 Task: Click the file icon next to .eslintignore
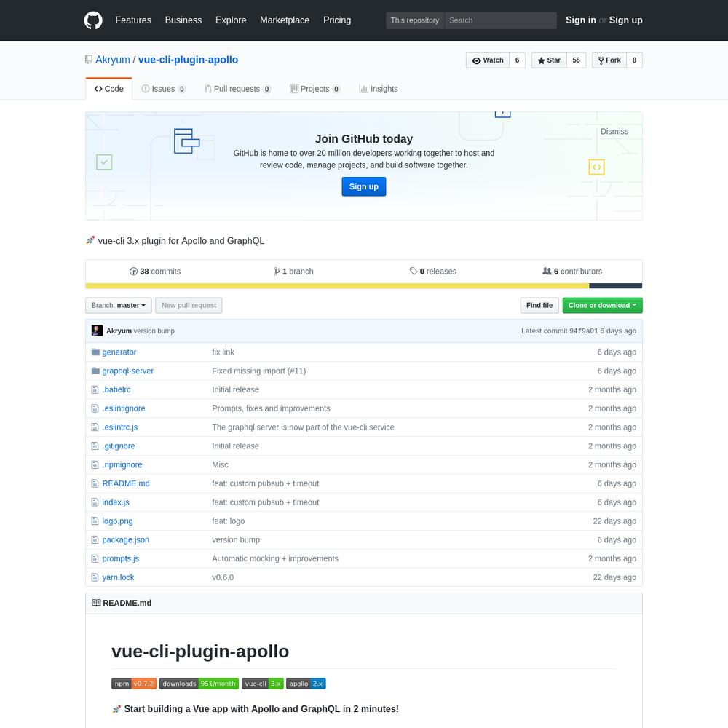click(95, 408)
